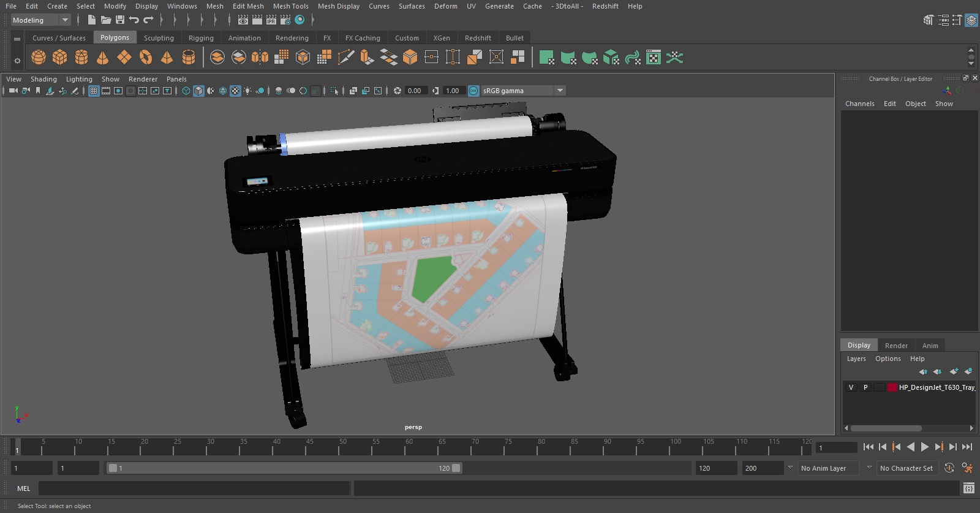Toggle the film gate display icon
Viewport: 980px width, 513px height.
[x=106, y=91]
